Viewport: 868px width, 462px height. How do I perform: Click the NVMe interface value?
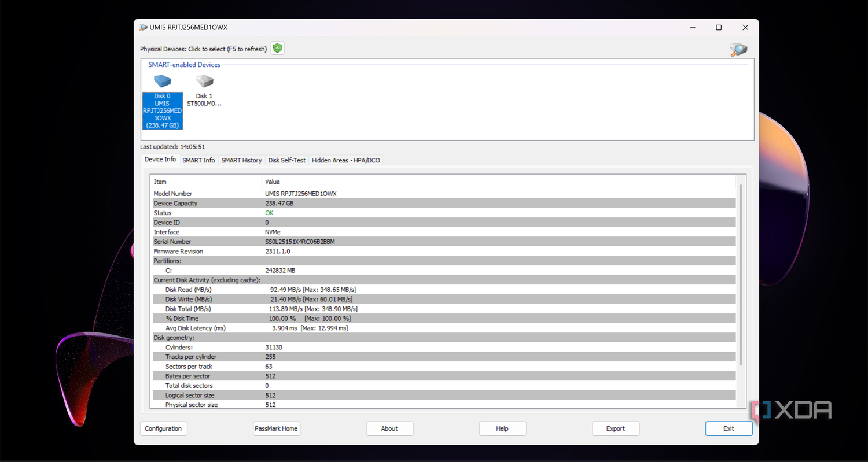point(273,232)
